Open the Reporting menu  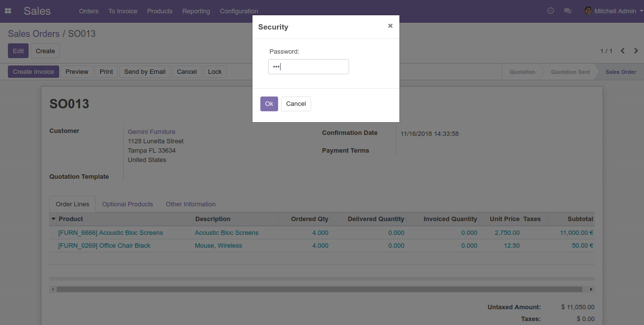[x=196, y=11]
